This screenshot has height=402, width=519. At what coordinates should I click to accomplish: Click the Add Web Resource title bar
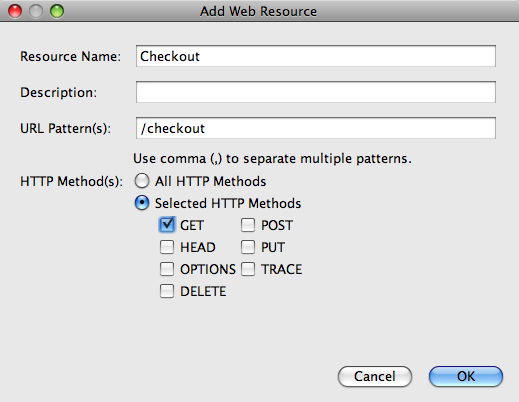pyautogui.click(x=258, y=11)
